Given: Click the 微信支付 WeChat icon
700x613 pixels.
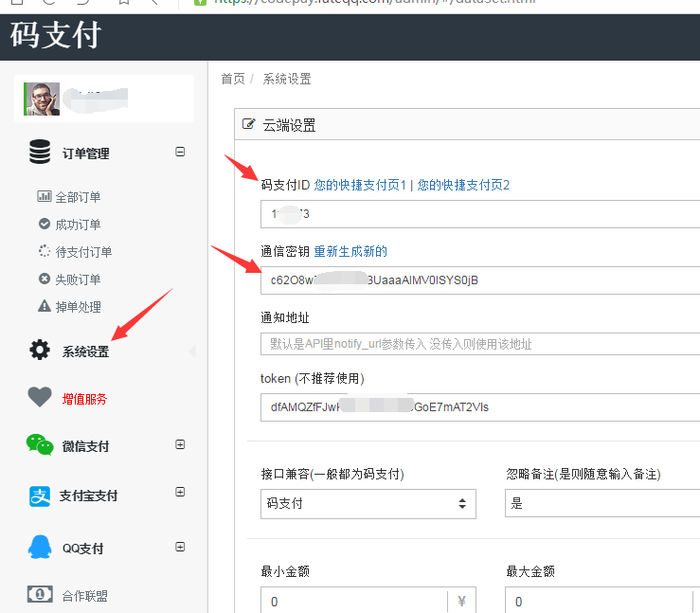Looking at the screenshot, I should point(40,444).
